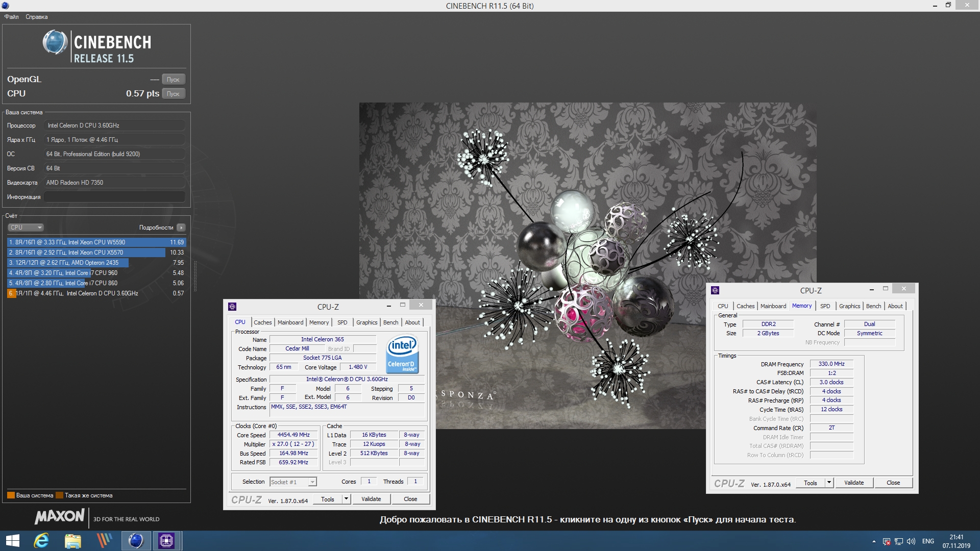The width and height of the screenshot is (980, 551).
Task: Open Action Center flag tray icon
Action: pos(887,541)
